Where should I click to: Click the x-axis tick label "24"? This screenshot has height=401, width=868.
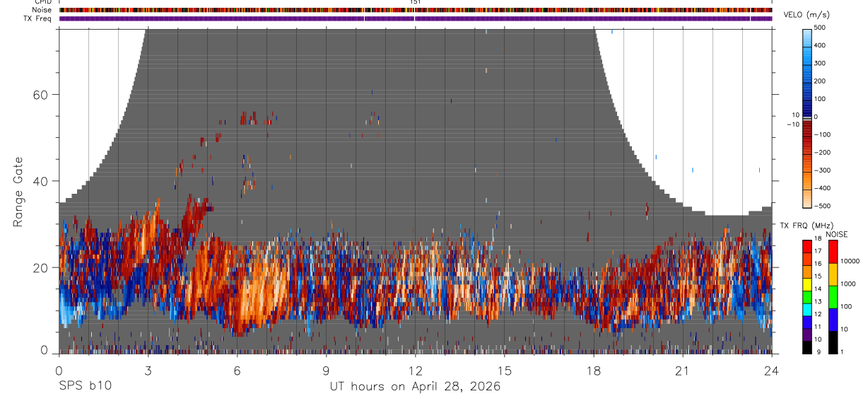tap(771, 371)
